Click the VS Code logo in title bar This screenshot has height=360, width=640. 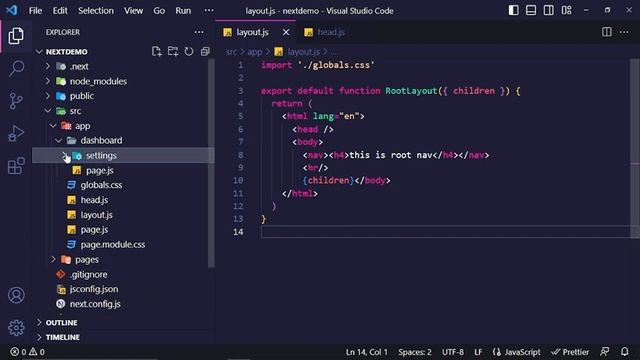[11, 10]
